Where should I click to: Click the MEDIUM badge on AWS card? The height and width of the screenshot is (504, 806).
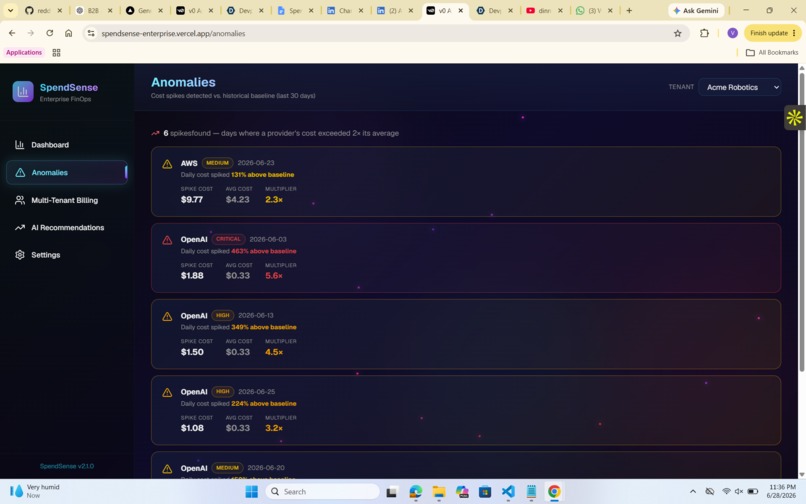coord(217,163)
